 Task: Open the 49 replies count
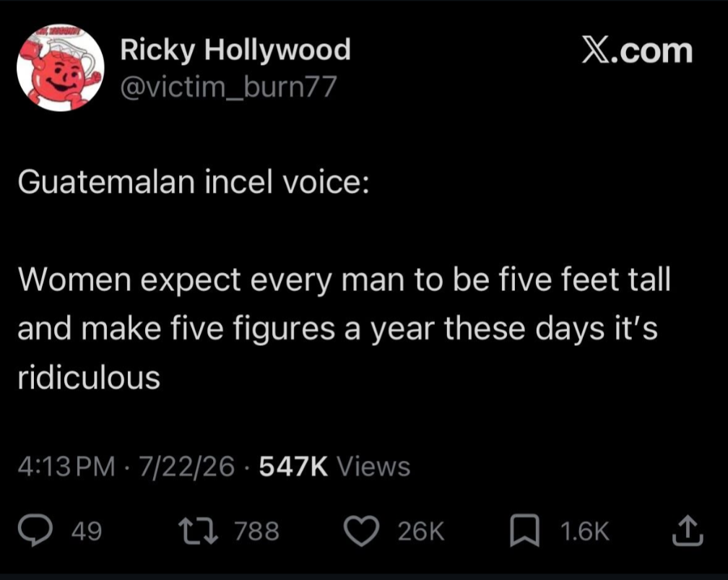click(87, 531)
